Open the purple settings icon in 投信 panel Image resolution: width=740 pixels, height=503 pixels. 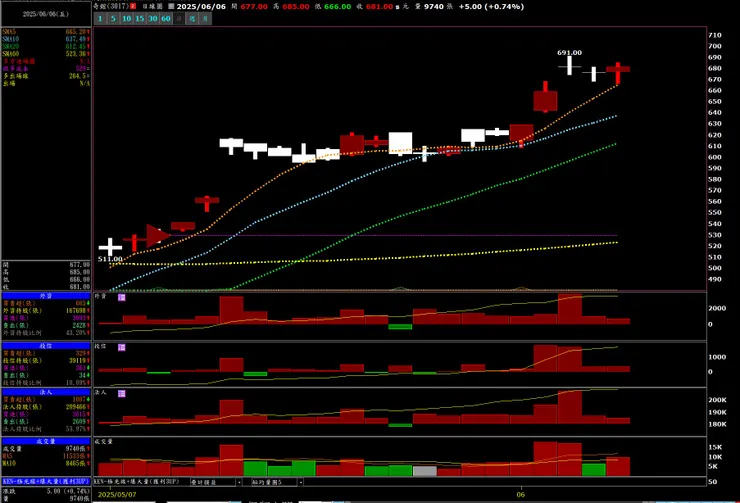pyautogui.click(x=122, y=347)
